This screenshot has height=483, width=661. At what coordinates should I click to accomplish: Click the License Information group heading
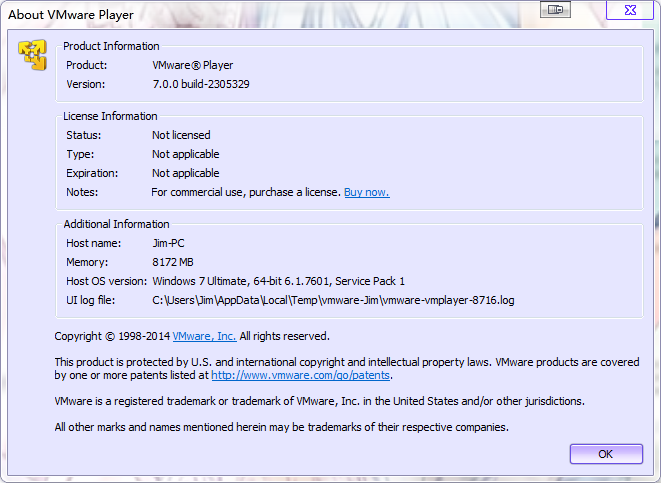[110, 116]
